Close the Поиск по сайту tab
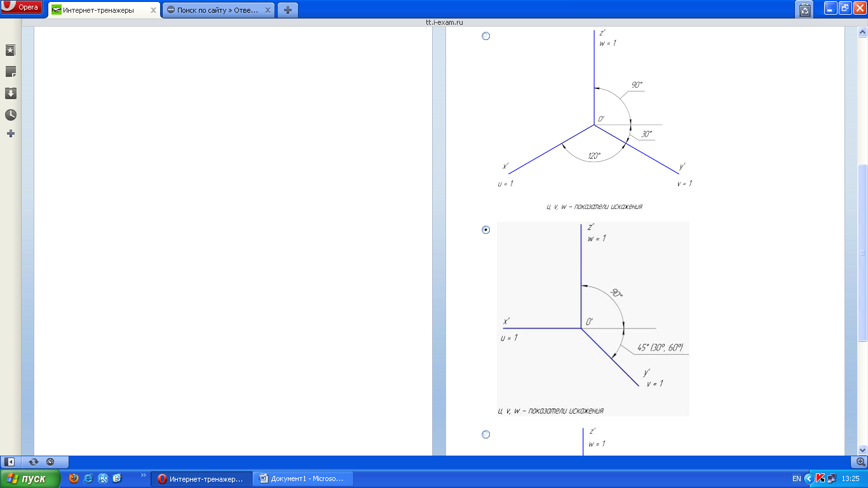The width and height of the screenshot is (868, 488). point(267,10)
